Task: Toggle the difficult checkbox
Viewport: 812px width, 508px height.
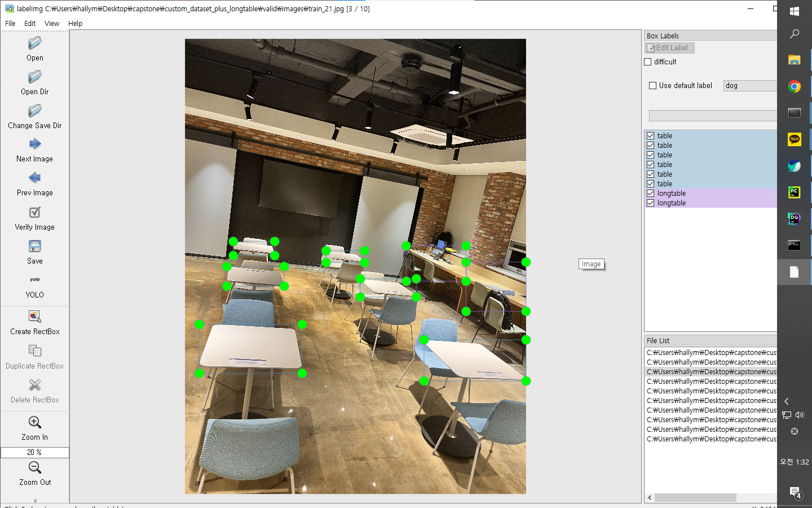Action: [648, 62]
